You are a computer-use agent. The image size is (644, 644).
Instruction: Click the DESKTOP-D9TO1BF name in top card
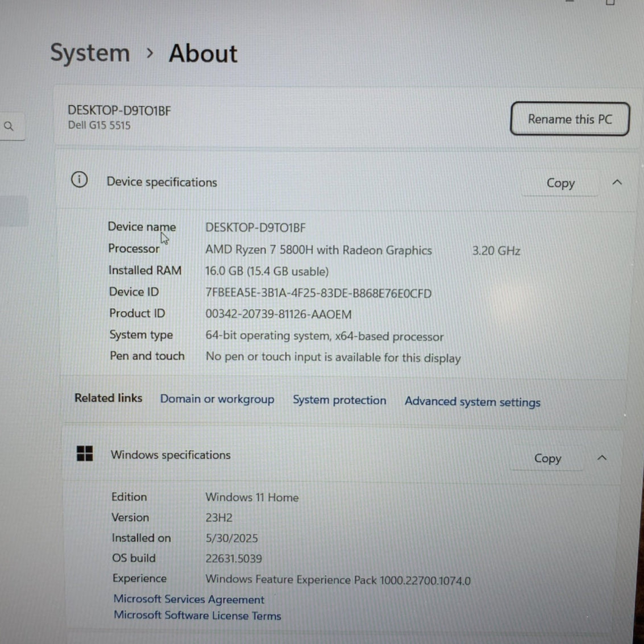(x=119, y=110)
